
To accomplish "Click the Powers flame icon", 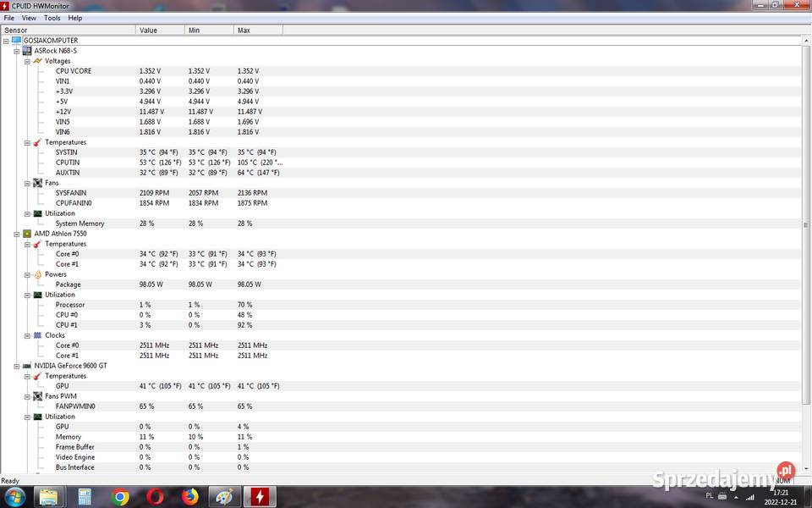I will click(37, 274).
